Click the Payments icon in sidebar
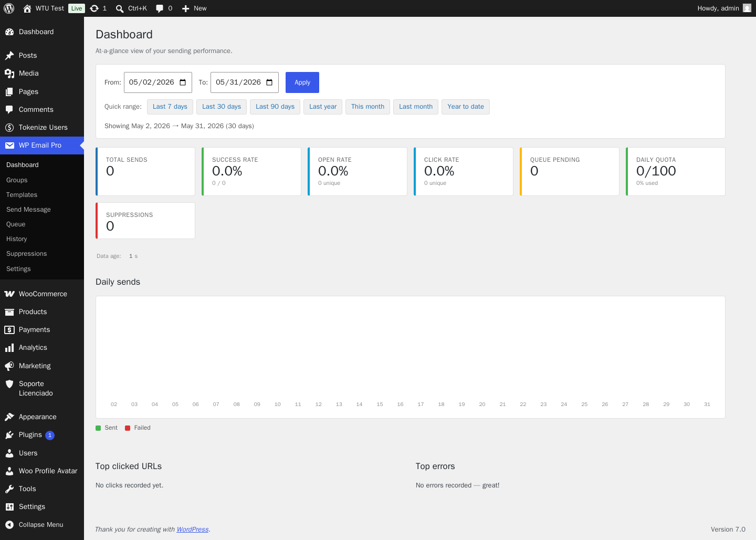Screen dimensions: 756x540 point(9,330)
